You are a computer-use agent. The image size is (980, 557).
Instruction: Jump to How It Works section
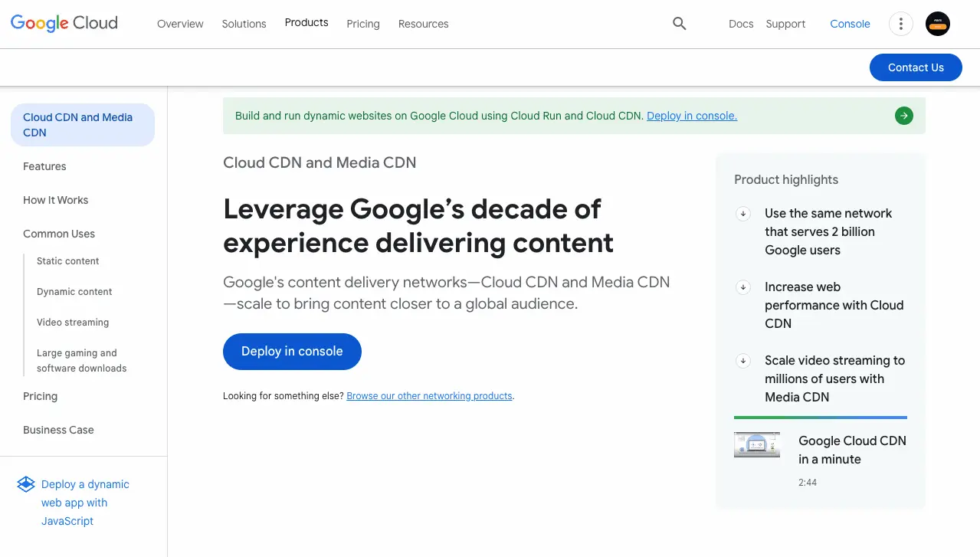tap(55, 200)
